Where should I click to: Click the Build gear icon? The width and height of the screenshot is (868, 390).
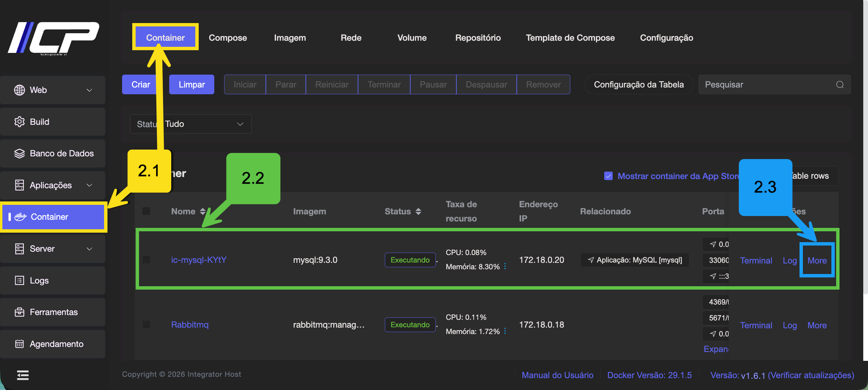[x=19, y=122]
